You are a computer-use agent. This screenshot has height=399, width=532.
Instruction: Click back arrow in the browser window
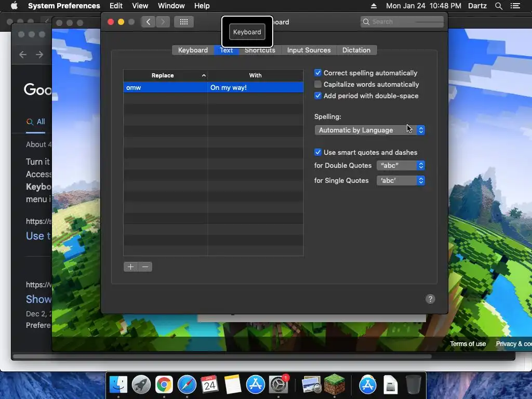click(23, 54)
